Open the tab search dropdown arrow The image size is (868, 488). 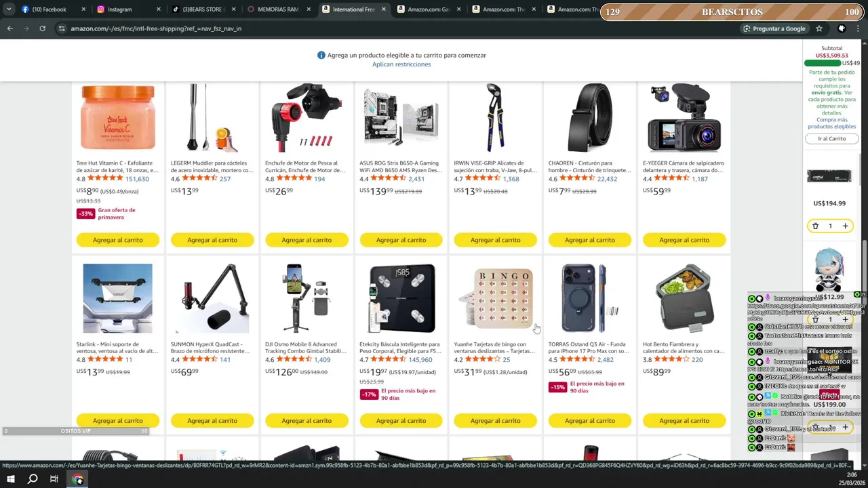tap(9, 9)
